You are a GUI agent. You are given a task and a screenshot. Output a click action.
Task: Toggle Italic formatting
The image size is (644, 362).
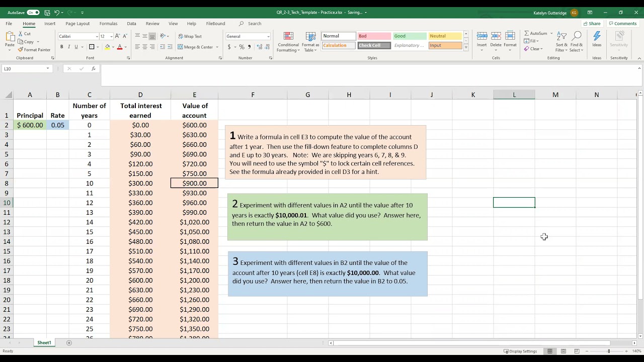[x=69, y=47]
